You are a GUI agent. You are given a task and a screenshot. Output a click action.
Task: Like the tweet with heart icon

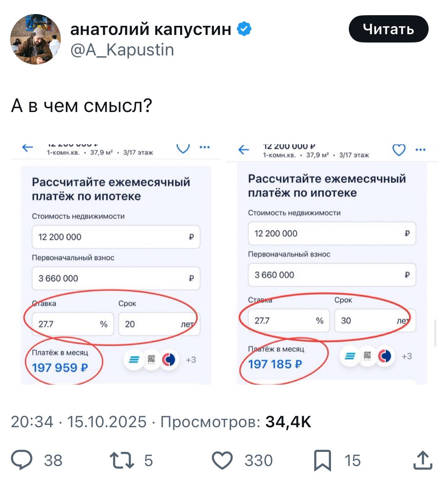point(222,460)
